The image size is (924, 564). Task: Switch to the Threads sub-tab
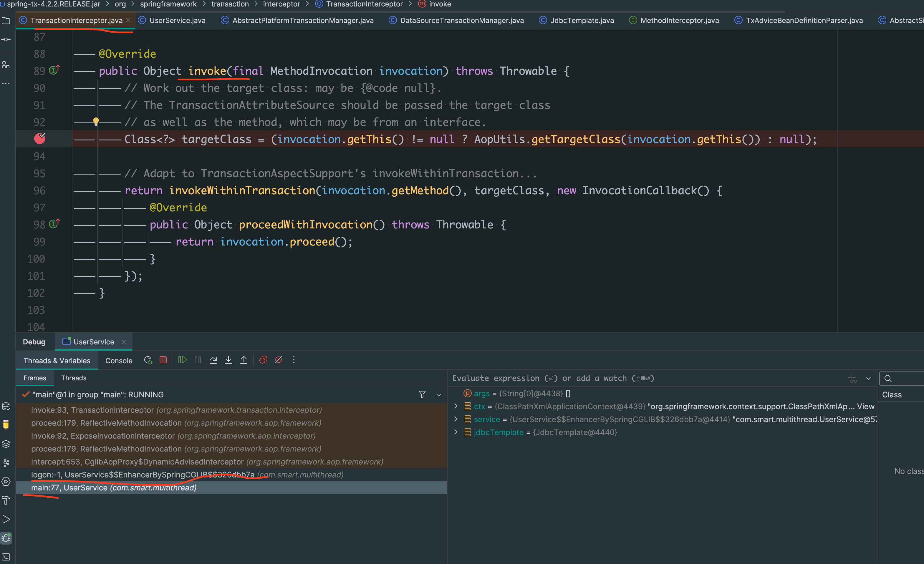[x=74, y=378]
